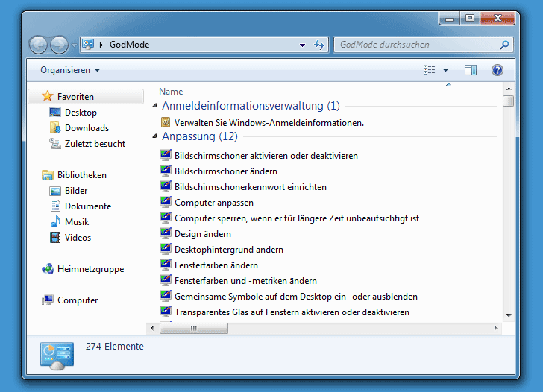This screenshot has height=392, width=543.
Task: Open the Bilder library
Action: 76,191
